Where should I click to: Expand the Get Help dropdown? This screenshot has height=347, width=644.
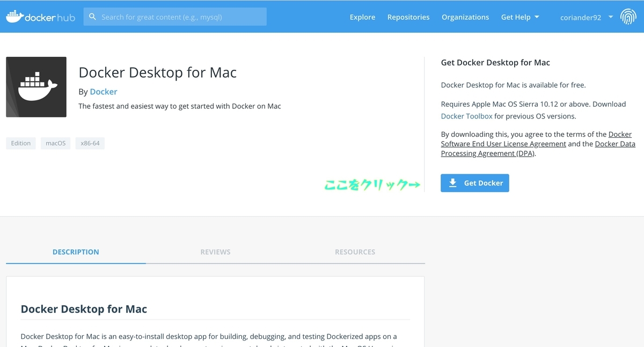520,17
